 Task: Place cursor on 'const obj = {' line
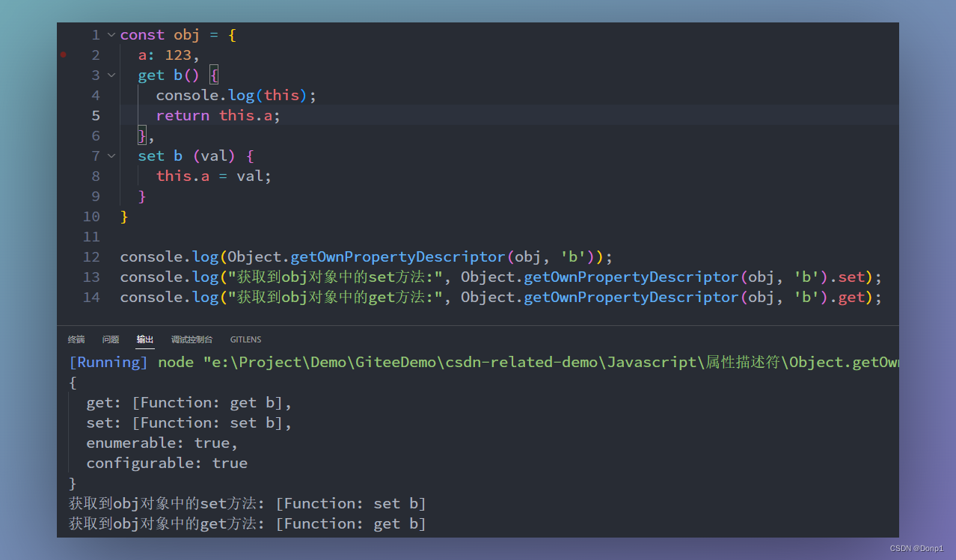(178, 35)
